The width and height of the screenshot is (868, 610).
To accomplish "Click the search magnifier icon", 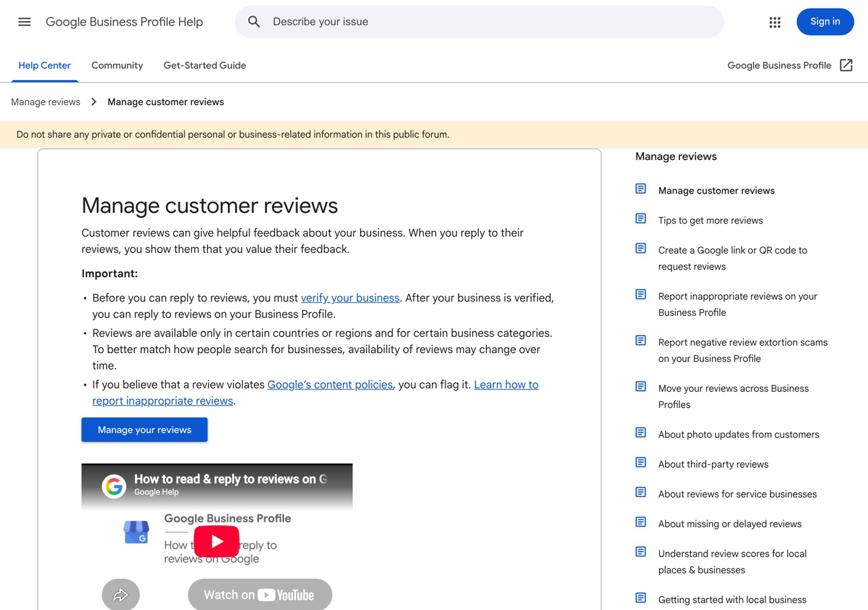I will point(254,22).
